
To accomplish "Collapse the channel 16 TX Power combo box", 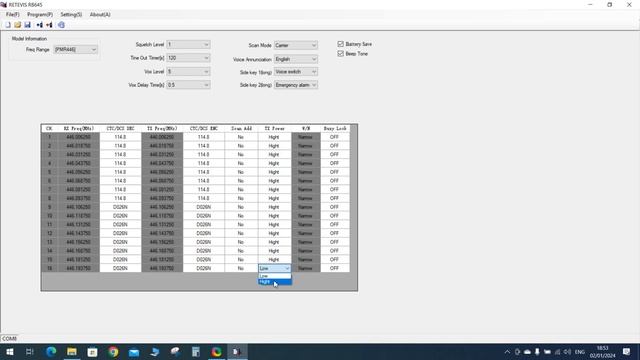I will click(x=287, y=269).
